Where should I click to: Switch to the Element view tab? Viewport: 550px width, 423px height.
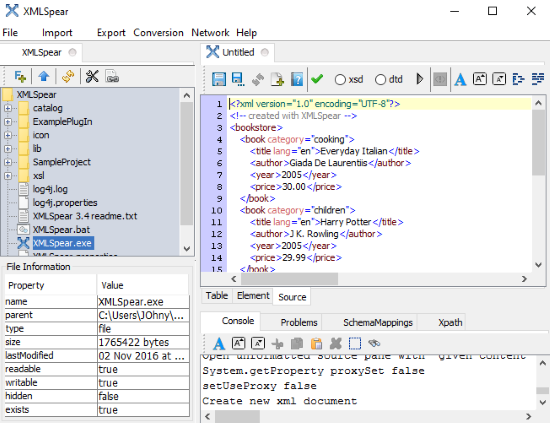coord(253,296)
